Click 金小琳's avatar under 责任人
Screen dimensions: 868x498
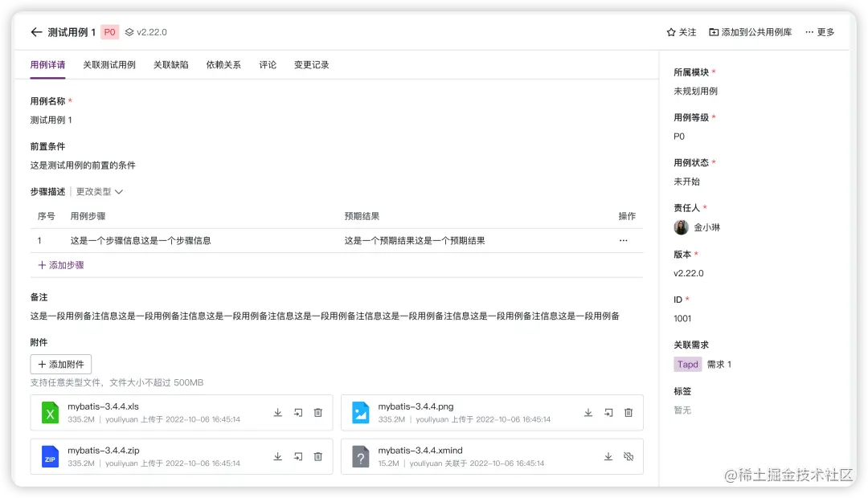pyautogui.click(x=681, y=227)
